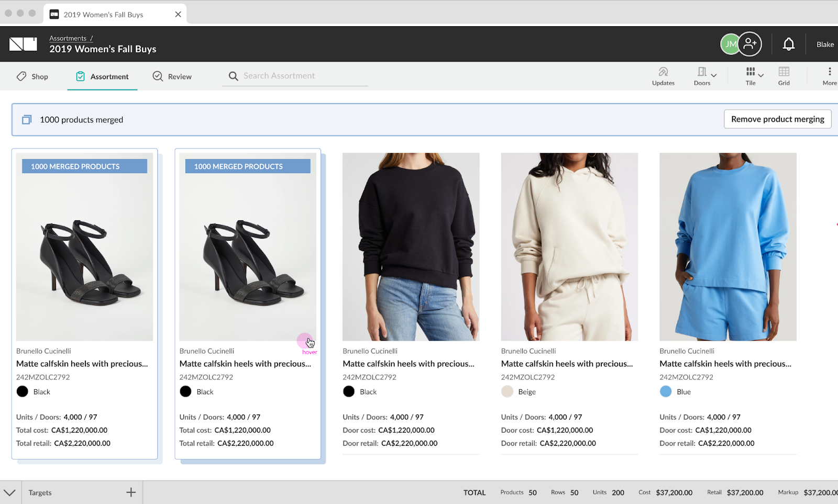Click the merged products icon in banner

point(27,120)
